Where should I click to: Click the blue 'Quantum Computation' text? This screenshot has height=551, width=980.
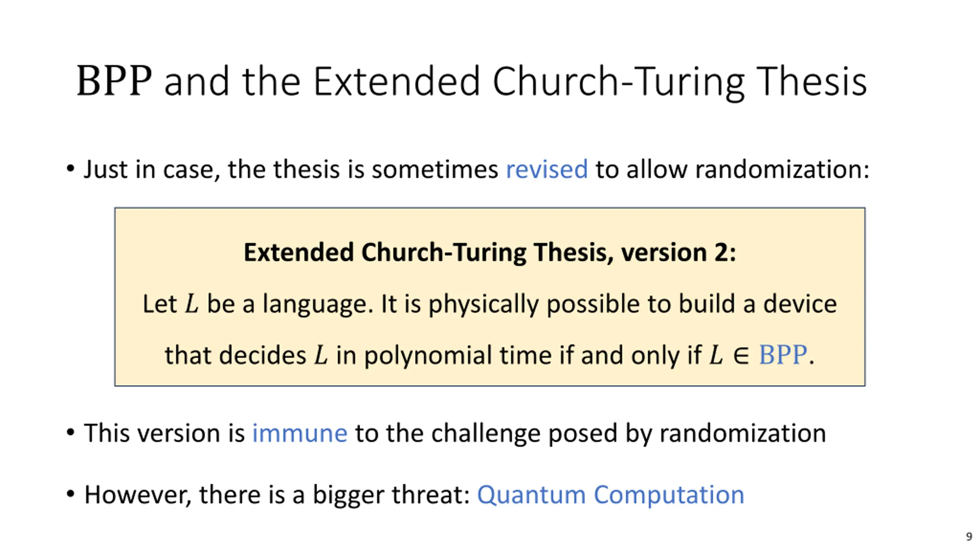coord(611,495)
